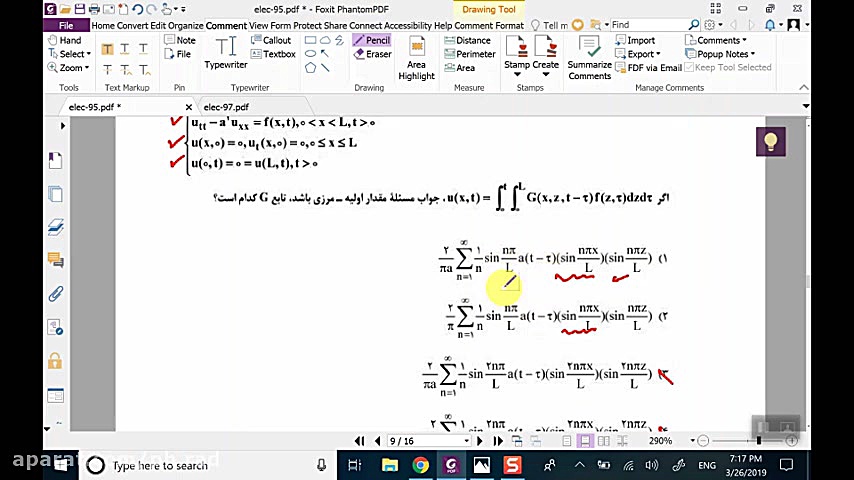Adjust the zoom slider in status bar
This screenshot has width=854, height=480.
pos(758,441)
